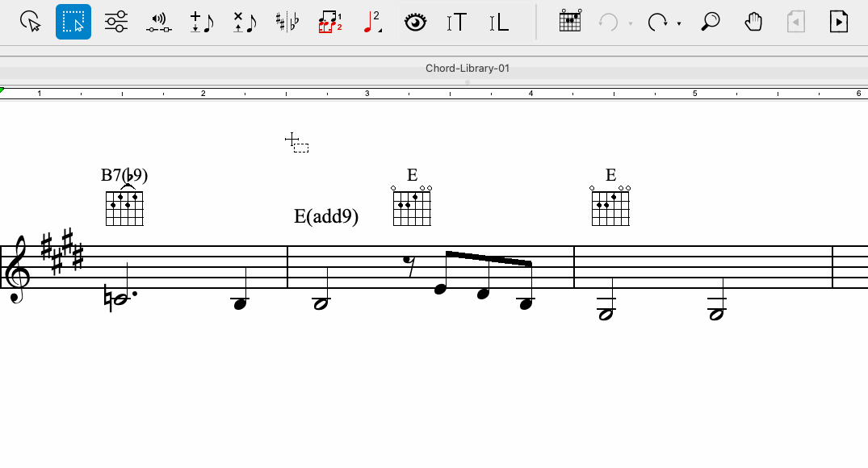Select the red voice 2 note tool
Screen dimensions: 868x468
point(372,22)
